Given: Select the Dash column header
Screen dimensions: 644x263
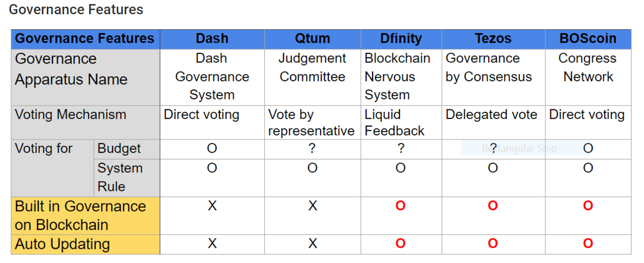Looking at the screenshot, I should pyautogui.click(x=212, y=39).
